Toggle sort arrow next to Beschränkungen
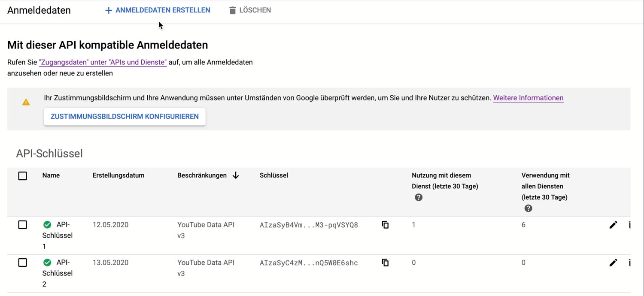This screenshot has height=296, width=644. pyautogui.click(x=236, y=175)
